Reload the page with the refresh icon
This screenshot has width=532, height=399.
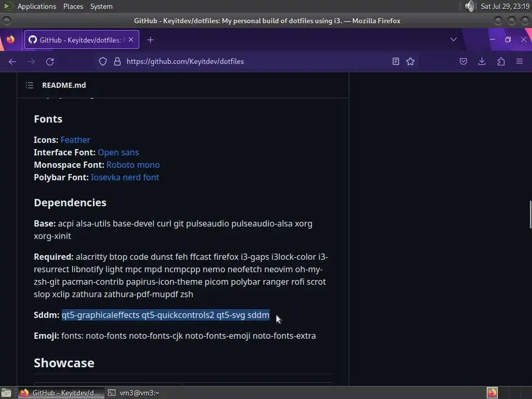50,61
